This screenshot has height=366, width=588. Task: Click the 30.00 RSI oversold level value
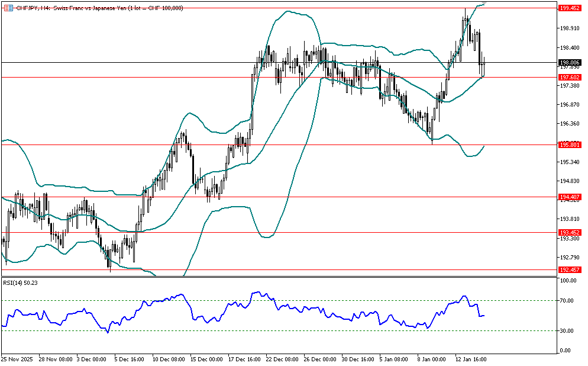click(568, 330)
